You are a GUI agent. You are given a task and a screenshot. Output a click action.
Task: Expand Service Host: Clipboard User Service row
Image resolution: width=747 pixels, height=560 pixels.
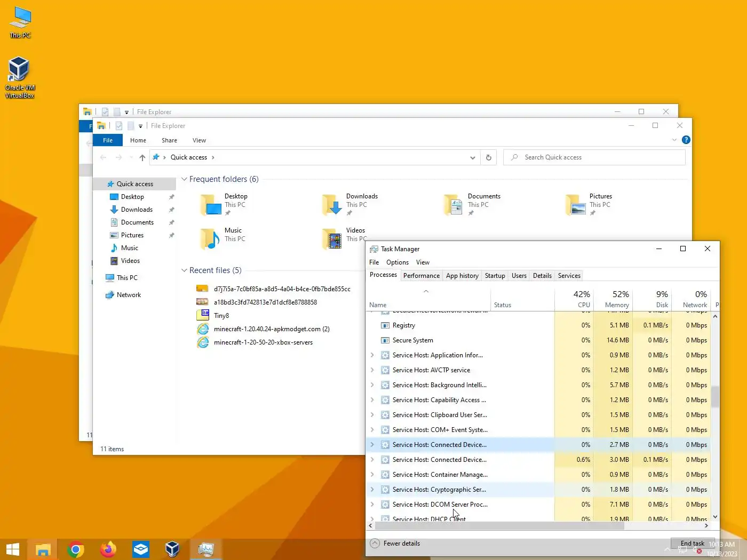[372, 415]
